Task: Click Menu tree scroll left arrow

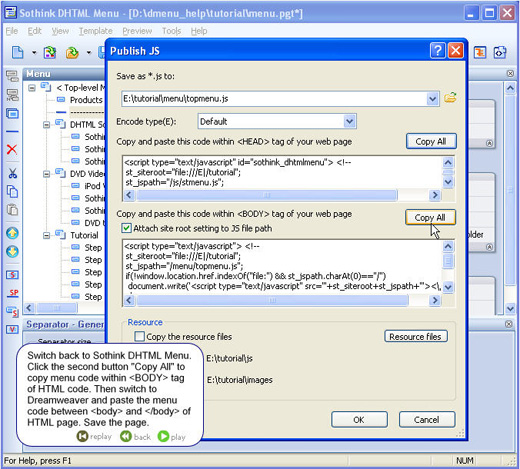Action: pos(29,308)
